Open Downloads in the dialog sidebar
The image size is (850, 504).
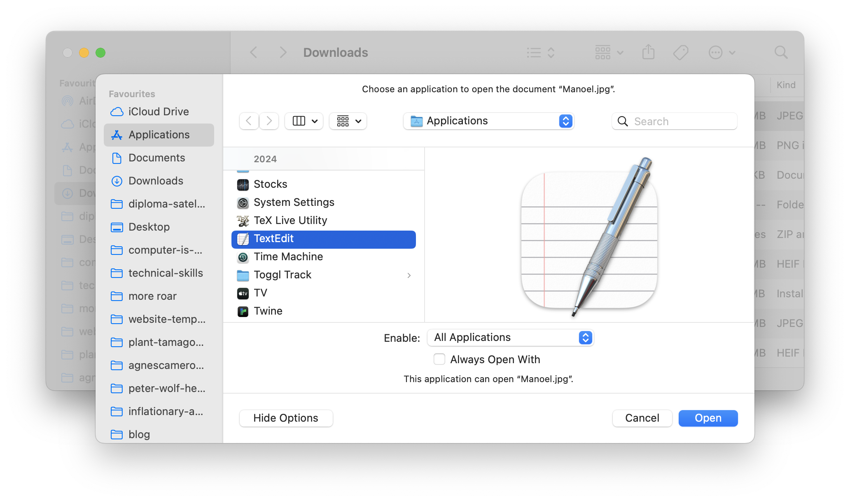pyautogui.click(x=159, y=181)
